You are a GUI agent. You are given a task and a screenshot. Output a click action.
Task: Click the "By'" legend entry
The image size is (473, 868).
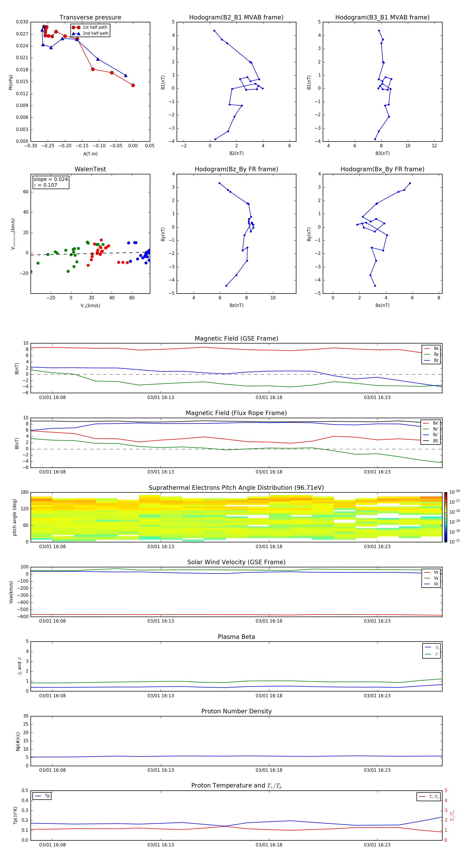pyautogui.click(x=431, y=429)
